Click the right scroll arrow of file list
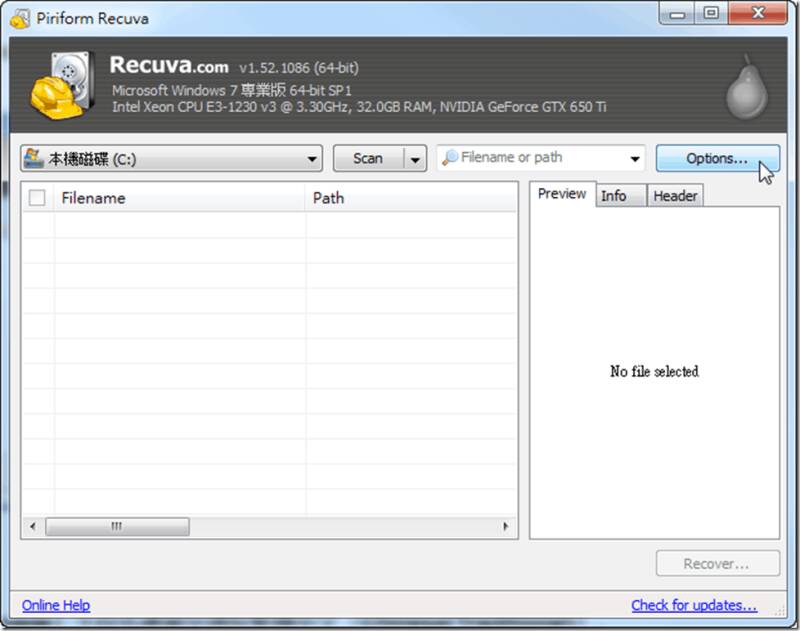The image size is (800, 631). tap(505, 526)
